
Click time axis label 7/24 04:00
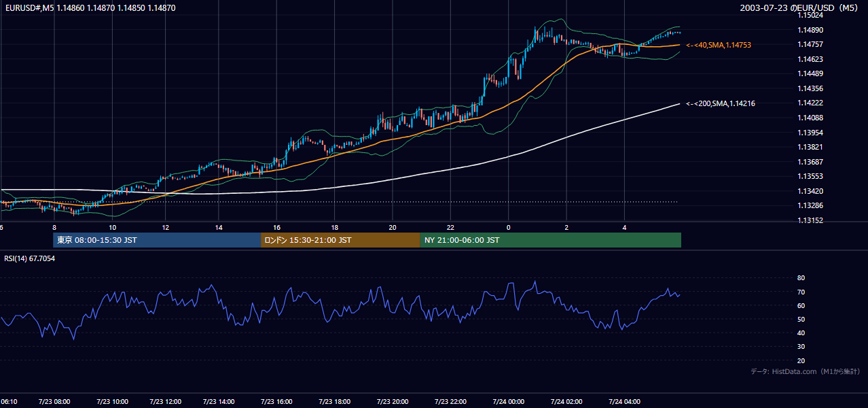pos(625,402)
